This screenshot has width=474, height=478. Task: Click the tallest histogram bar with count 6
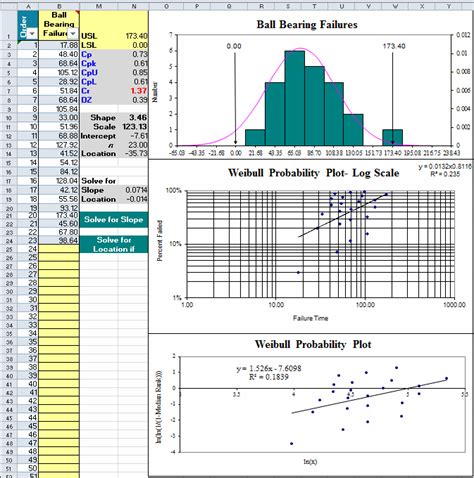295,98
